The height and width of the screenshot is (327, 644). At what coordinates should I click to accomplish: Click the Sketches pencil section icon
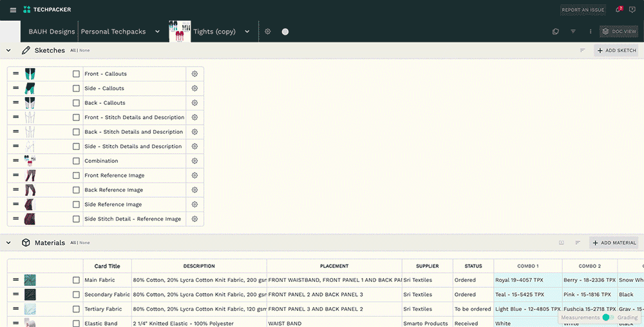26,50
